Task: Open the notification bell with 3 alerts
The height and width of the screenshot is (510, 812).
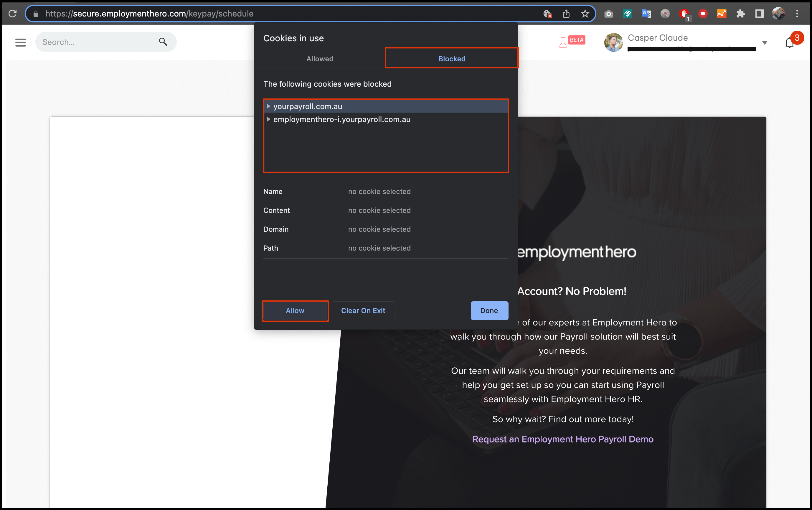Action: tap(789, 43)
